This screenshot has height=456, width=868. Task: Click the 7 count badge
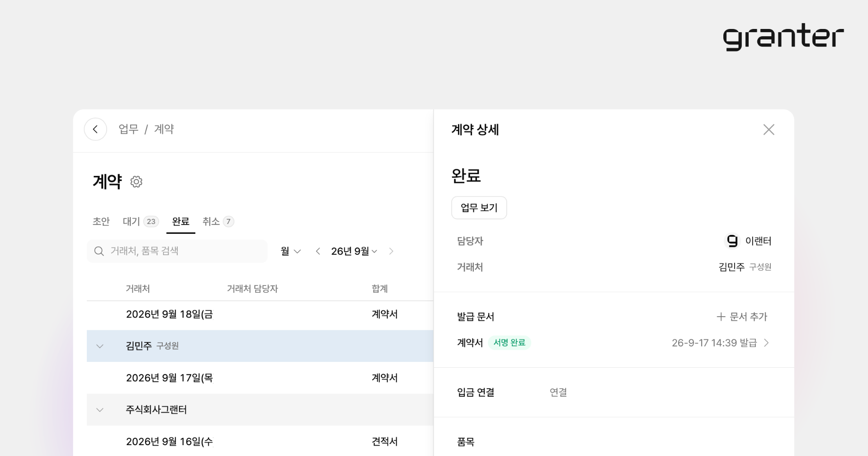point(228,222)
